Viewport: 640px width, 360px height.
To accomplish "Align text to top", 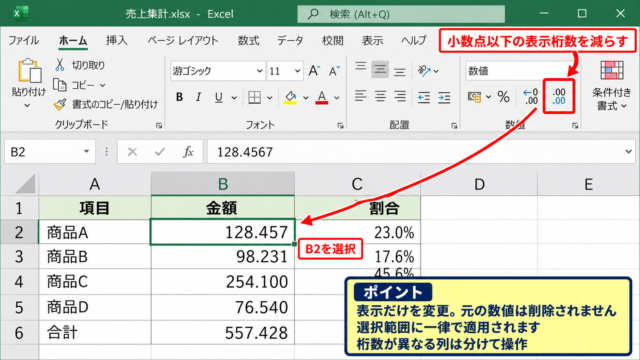I will coord(360,67).
